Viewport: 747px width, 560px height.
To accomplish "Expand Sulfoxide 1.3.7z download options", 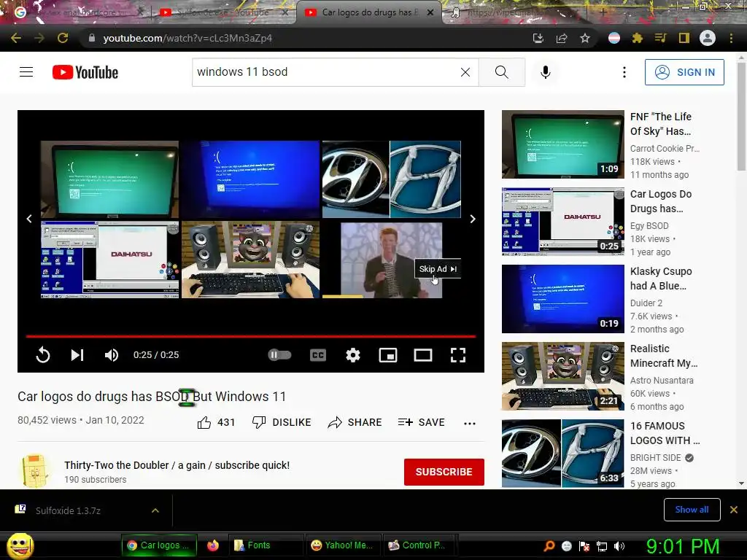I will pos(155,510).
